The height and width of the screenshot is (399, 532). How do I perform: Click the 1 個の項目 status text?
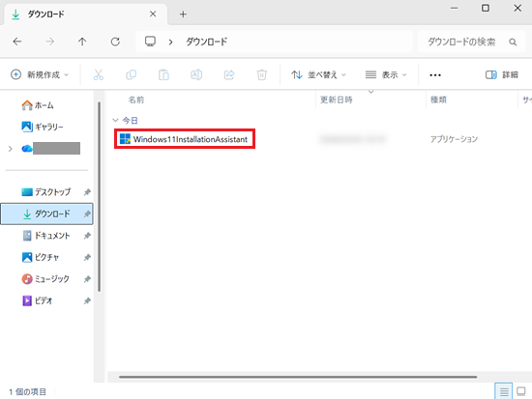pyautogui.click(x=27, y=392)
